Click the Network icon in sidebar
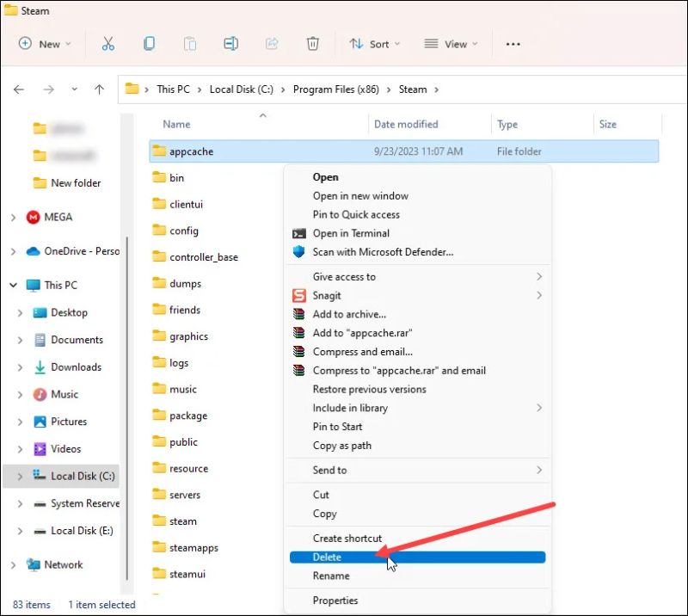 pyautogui.click(x=33, y=564)
